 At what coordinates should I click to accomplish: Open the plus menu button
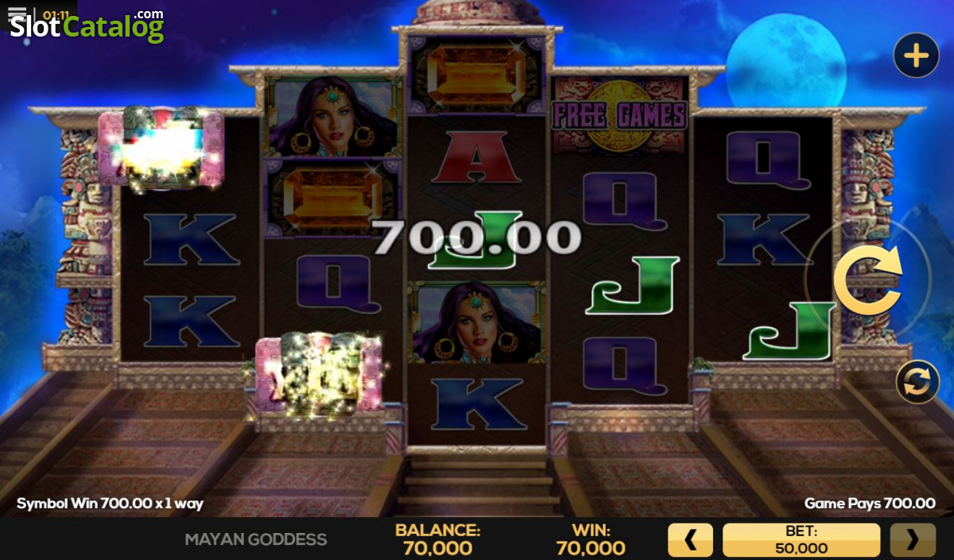click(x=916, y=56)
